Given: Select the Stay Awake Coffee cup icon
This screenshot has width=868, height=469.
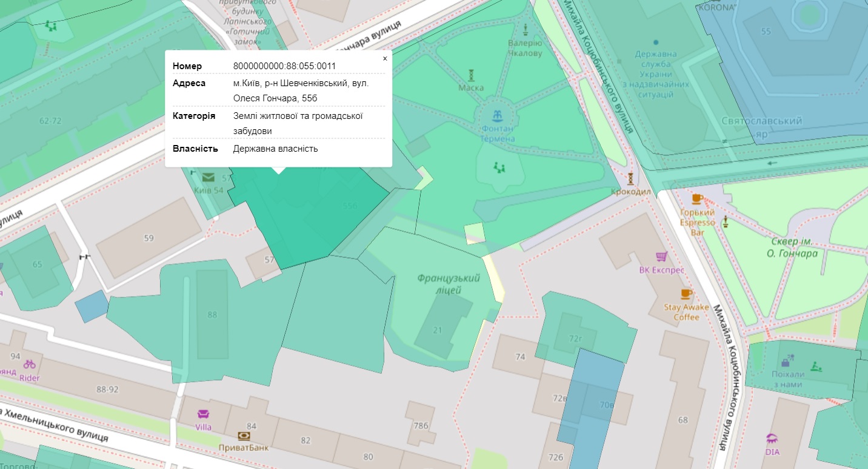Looking at the screenshot, I should tap(686, 294).
